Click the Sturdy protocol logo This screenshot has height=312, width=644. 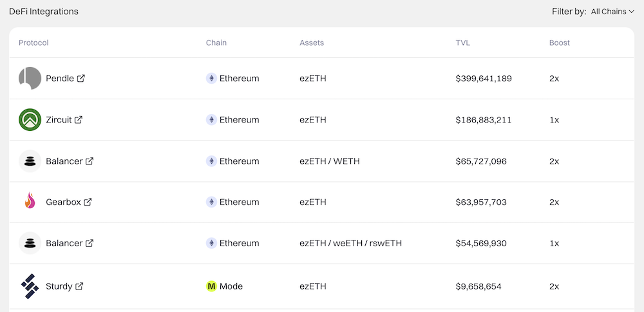[x=30, y=286]
